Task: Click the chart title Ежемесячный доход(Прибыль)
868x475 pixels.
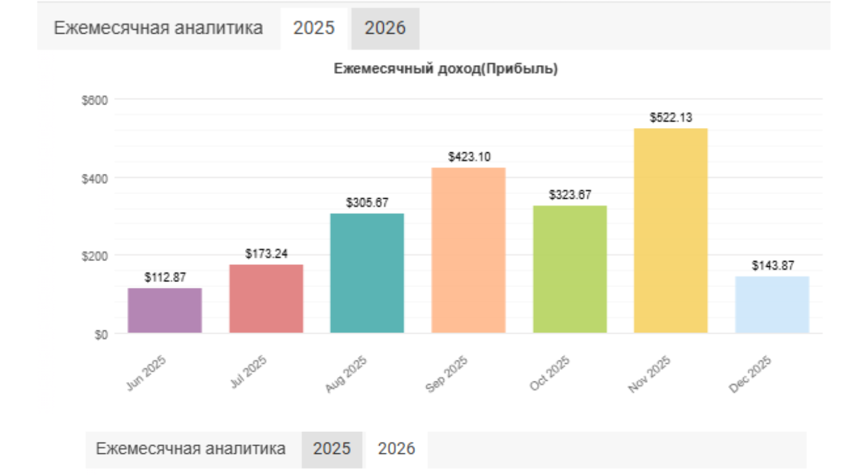Action: [x=446, y=69]
